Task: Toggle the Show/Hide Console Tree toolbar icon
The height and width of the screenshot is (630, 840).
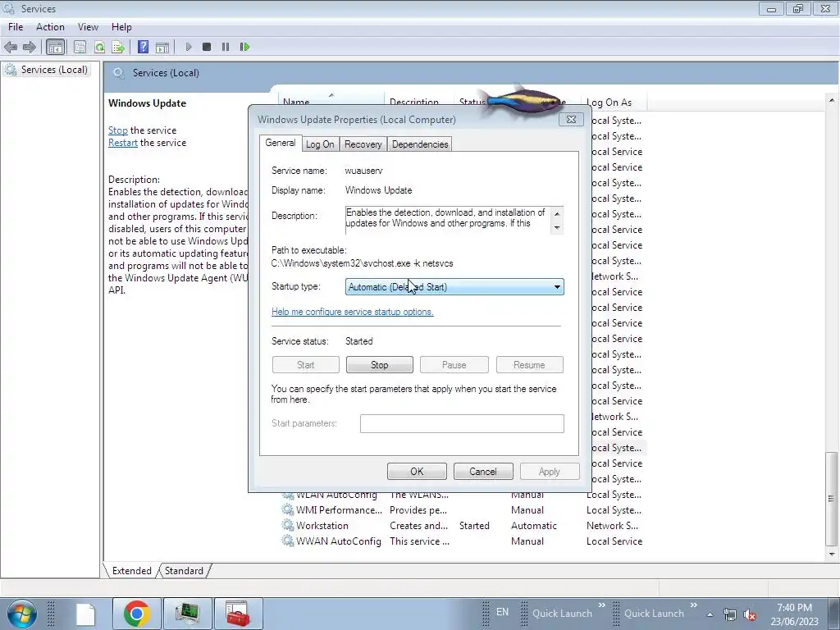Action: (x=55, y=47)
